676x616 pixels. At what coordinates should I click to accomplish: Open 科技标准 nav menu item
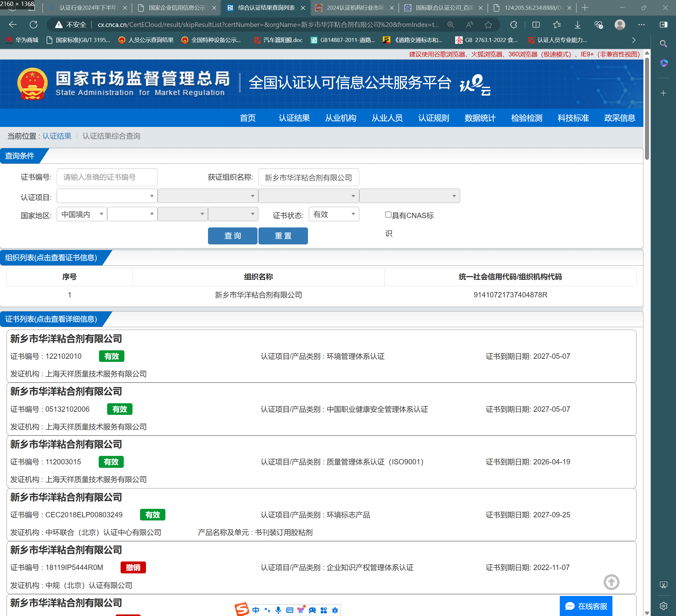[573, 118]
